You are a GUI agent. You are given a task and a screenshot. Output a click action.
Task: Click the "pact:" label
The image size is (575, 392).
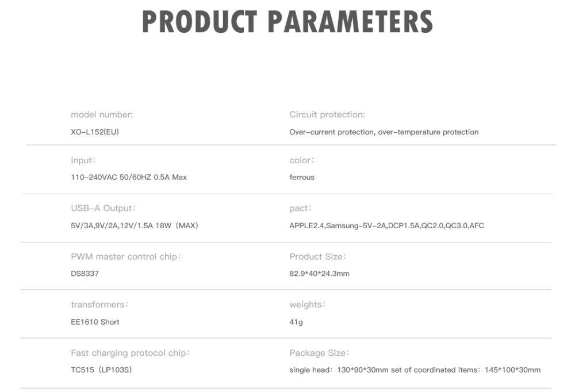pos(301,208)
